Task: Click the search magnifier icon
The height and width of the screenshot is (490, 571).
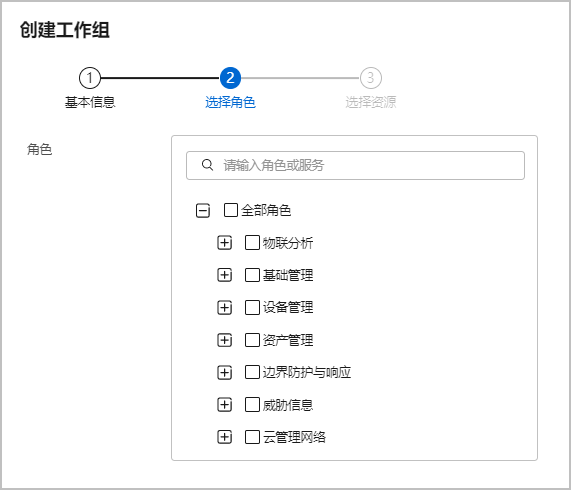Action: click(207, 165)
